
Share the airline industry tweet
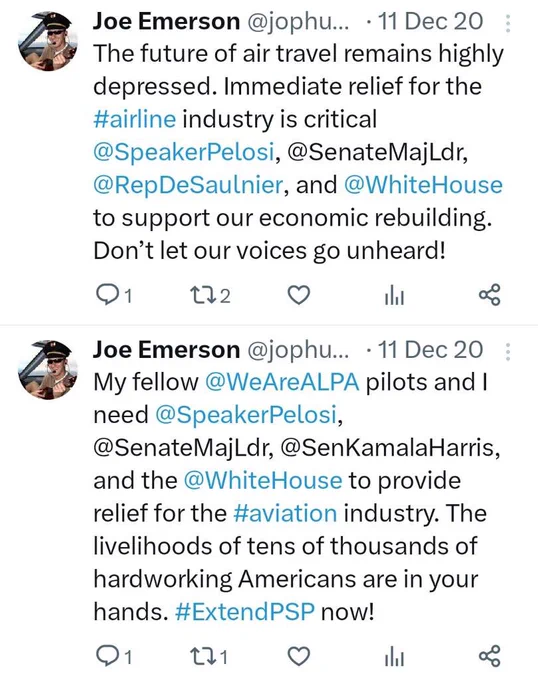[490, 295]
